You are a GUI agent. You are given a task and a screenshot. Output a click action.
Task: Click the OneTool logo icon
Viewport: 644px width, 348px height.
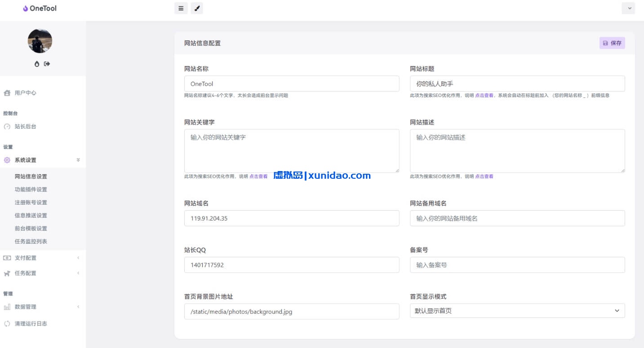(x=25, y=8)
